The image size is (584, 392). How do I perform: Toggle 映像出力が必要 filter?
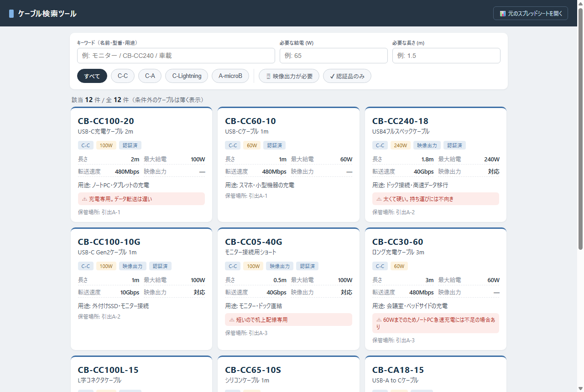point(289,76)
